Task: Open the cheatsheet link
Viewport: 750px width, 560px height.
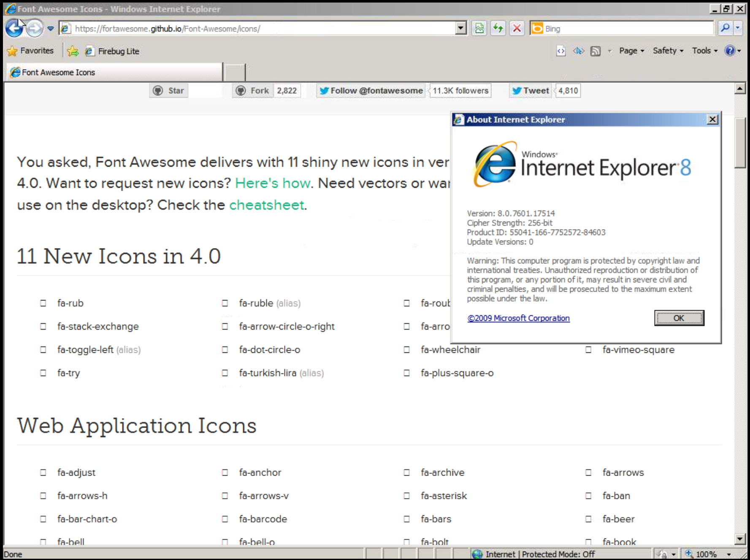Action: (x=266, y=205)
